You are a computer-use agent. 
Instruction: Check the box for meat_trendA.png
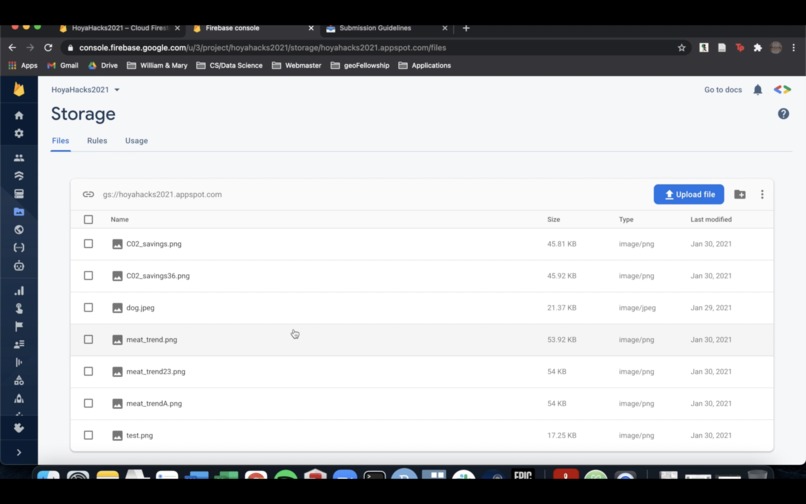pos(88,403)
